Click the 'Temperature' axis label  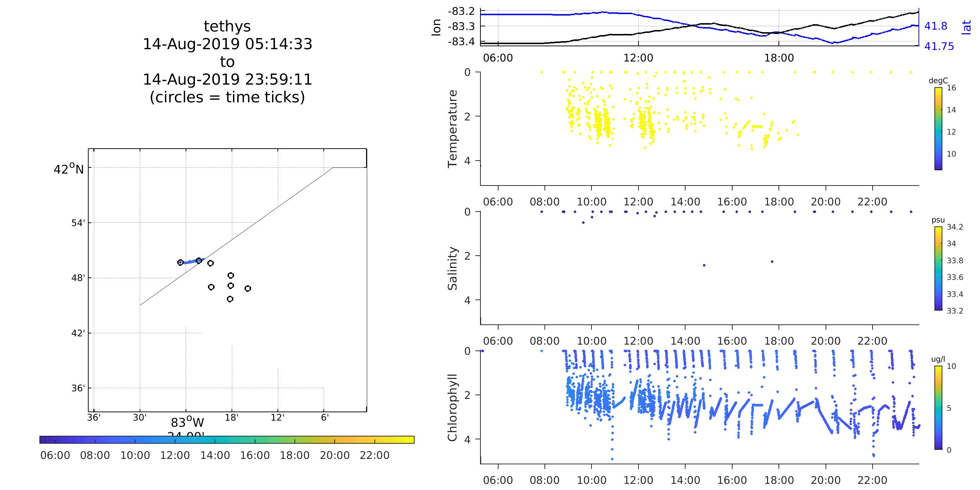tap(452, 129)
